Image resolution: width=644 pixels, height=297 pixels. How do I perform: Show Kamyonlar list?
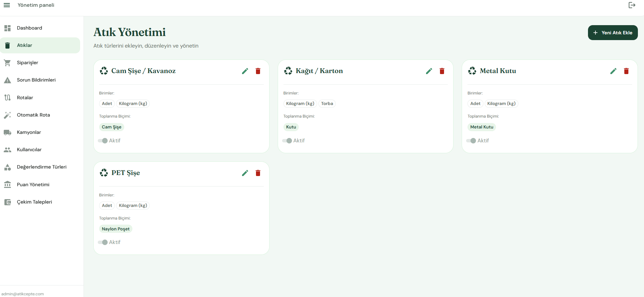[40, 132]
